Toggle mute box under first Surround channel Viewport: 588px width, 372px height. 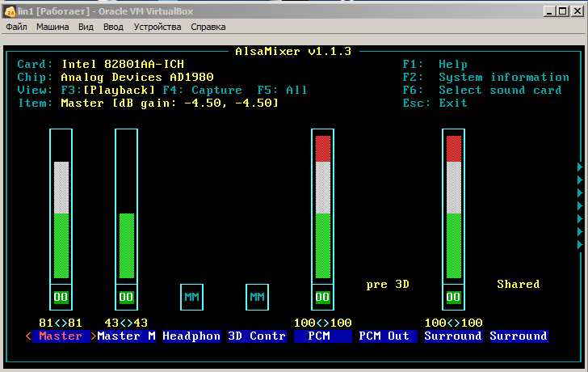point(453,297)
